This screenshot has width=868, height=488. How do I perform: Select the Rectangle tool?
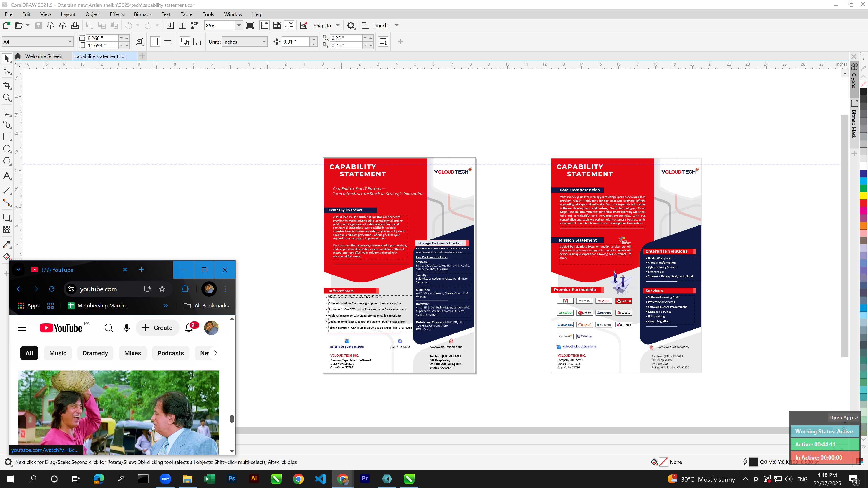[7, 137]
